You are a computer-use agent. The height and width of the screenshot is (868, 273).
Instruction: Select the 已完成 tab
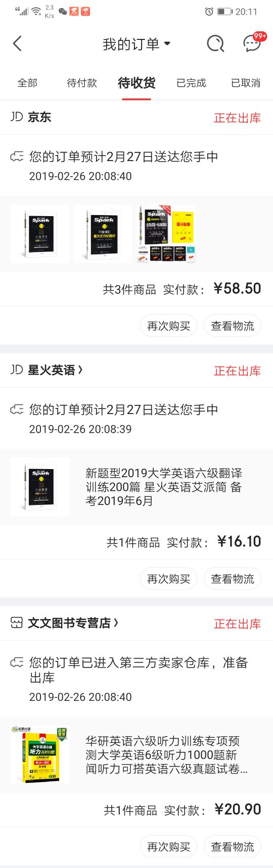coord(191,83)
